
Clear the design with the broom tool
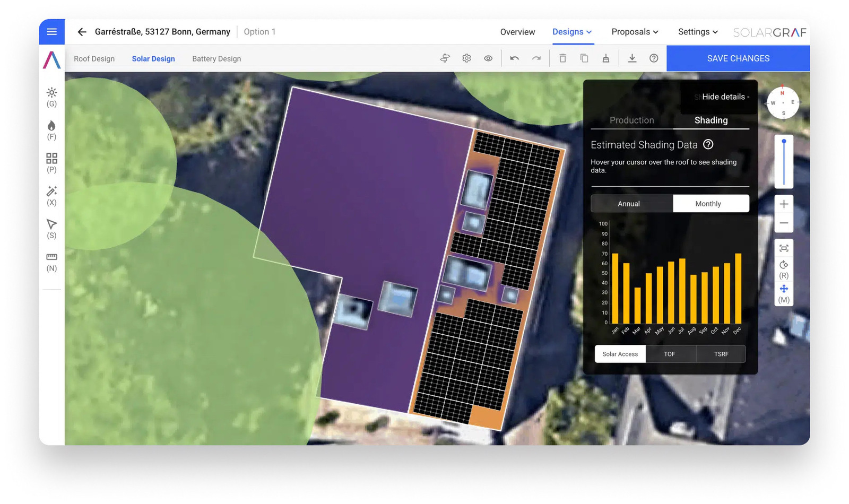pyautogui.click(x=605, y=58)
